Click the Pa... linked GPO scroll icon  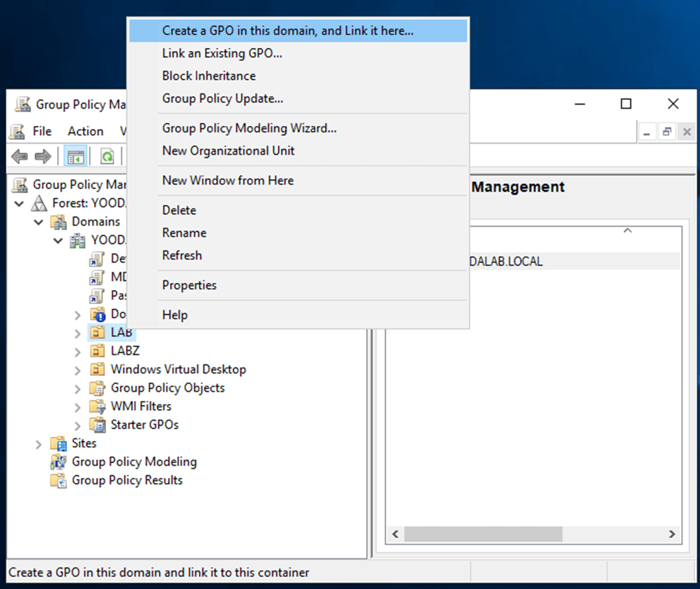[97, 296]
